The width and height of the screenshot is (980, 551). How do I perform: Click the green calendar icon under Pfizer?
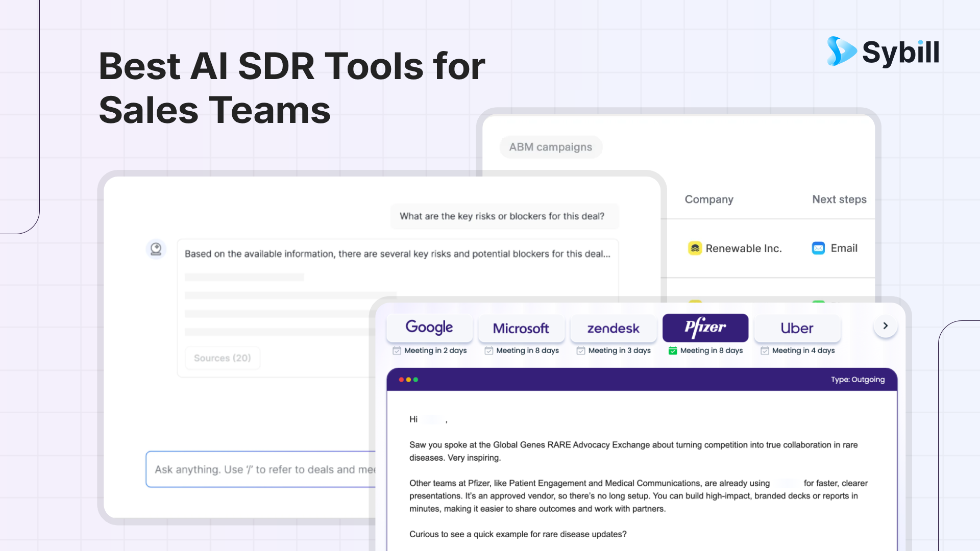(673, 350)
